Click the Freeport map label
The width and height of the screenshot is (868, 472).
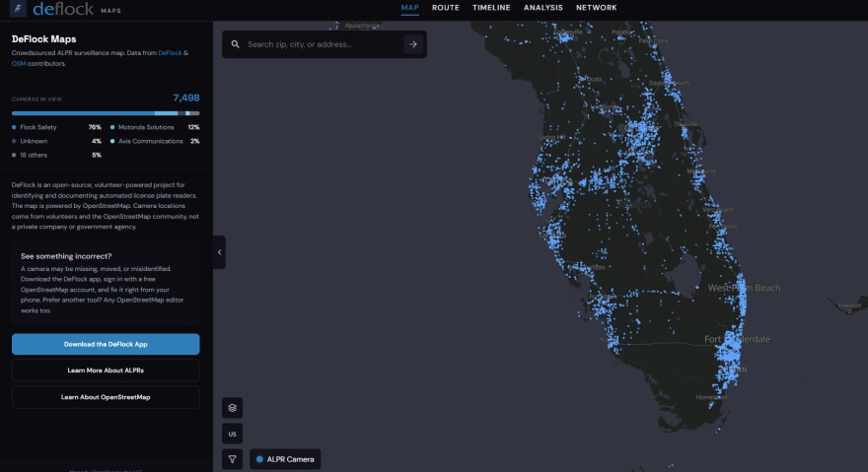(x=849, y=305)
